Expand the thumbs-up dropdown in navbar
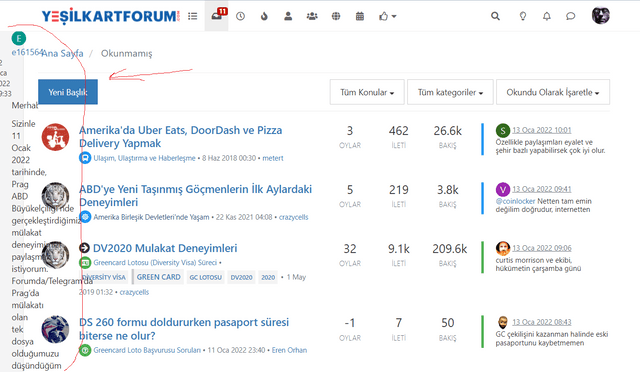Viewport: 640px width, 372px height. click(x=387, y=16)
